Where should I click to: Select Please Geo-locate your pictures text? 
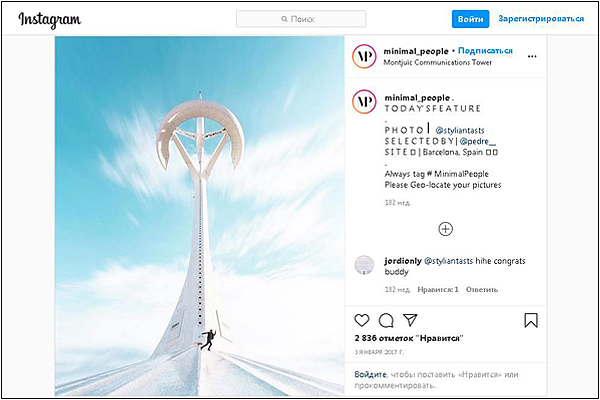[x=443, y=185]
